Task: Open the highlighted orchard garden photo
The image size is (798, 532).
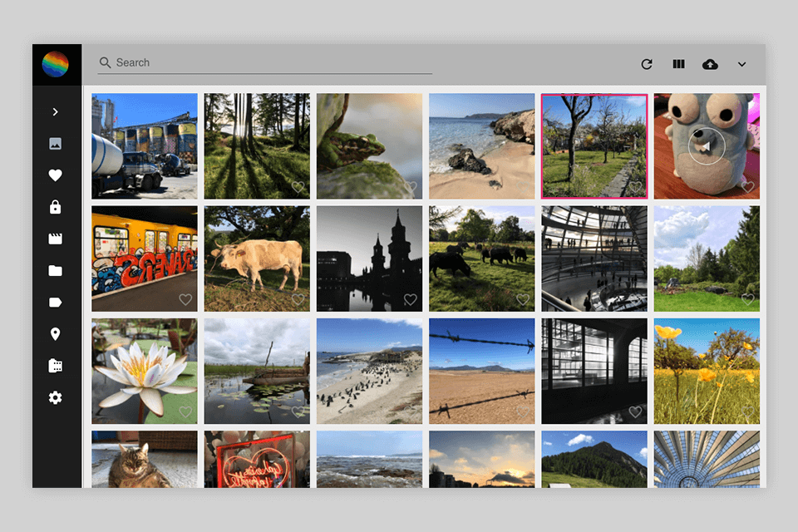Action: [x=594, y=146]
